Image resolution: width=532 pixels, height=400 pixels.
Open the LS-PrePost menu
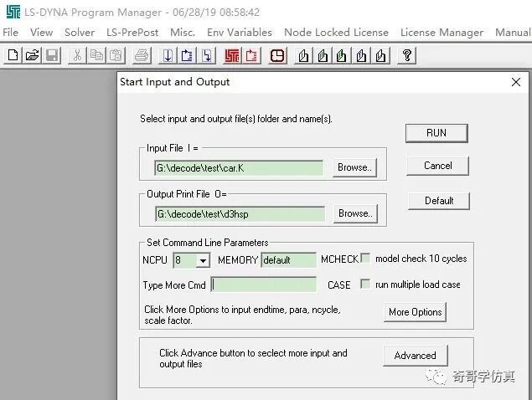click(x=132, y=32)
